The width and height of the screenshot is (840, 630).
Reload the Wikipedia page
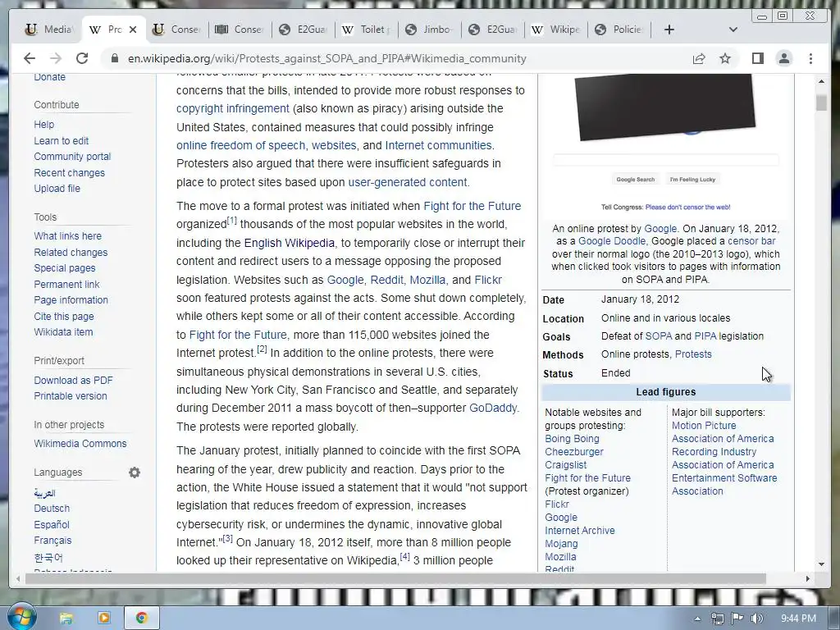pyautogui.click(x=82, y=58)
